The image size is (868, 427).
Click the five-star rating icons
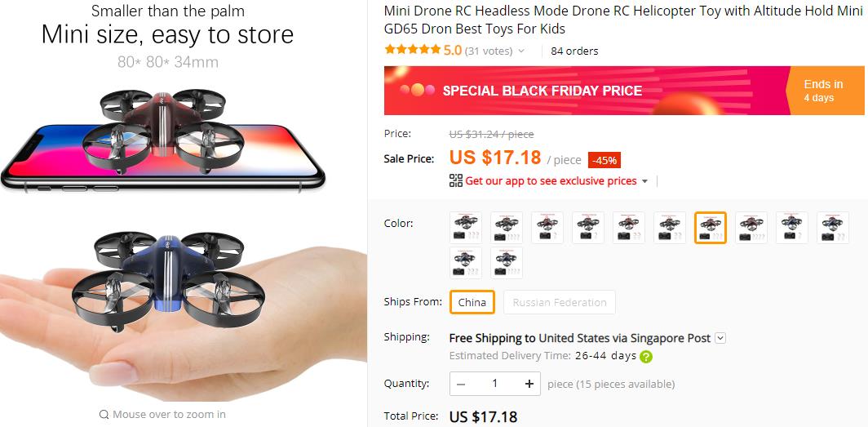click(413, 50)
